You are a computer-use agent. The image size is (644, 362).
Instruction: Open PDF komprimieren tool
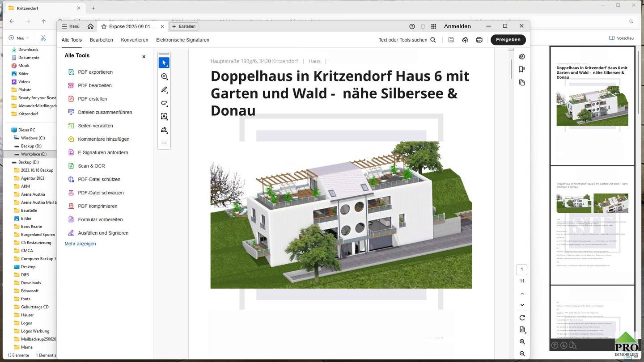97,206
